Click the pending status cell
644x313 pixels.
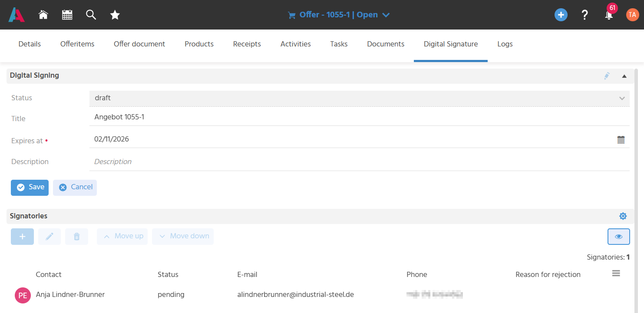pos(171,295)
